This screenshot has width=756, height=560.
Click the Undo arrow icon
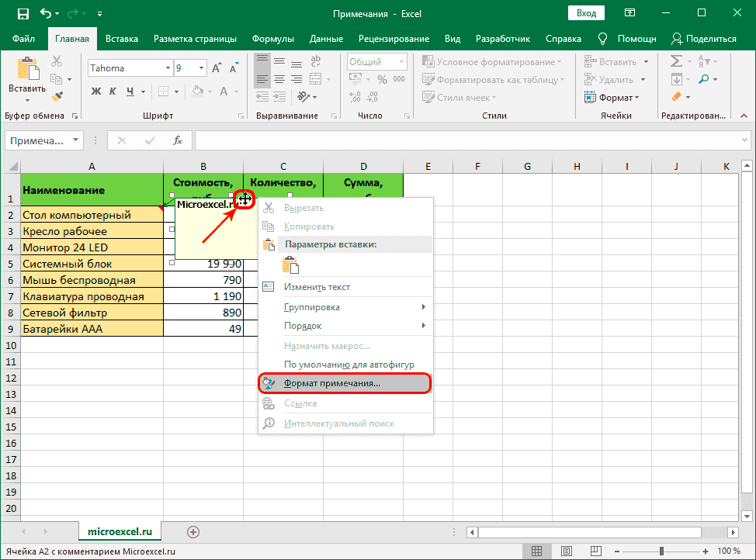(x=47, y=14)
